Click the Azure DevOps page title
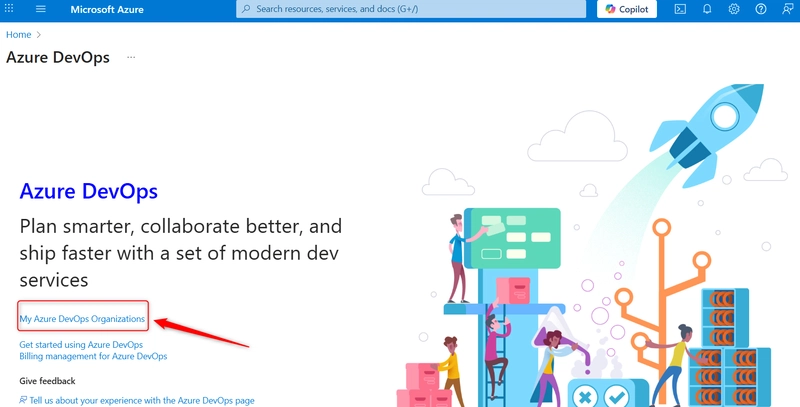This screenshot has height=407, width=800. (58, 57)
